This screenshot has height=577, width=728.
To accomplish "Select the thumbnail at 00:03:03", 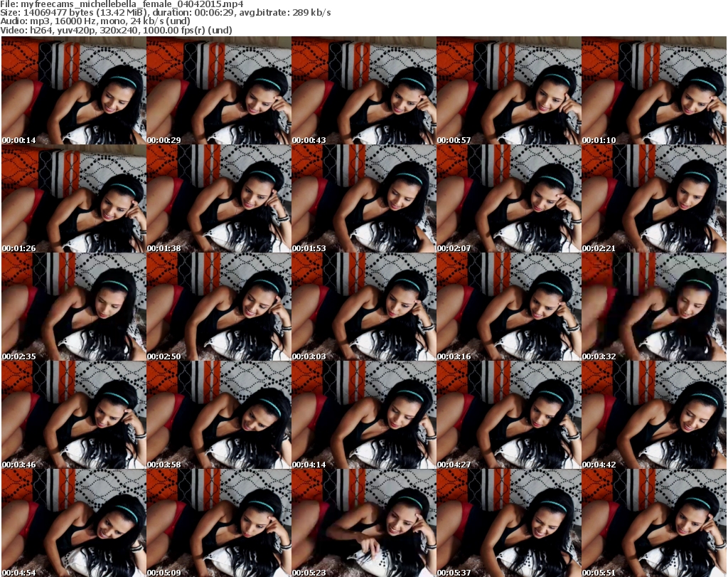I will click(x=363, y=307).
